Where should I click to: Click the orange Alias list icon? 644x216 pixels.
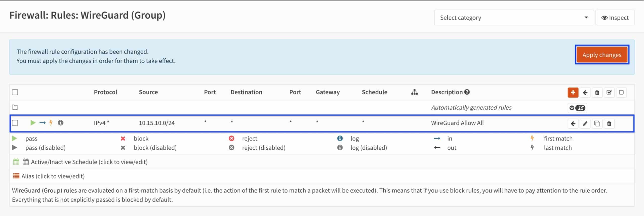coord(16,176)
